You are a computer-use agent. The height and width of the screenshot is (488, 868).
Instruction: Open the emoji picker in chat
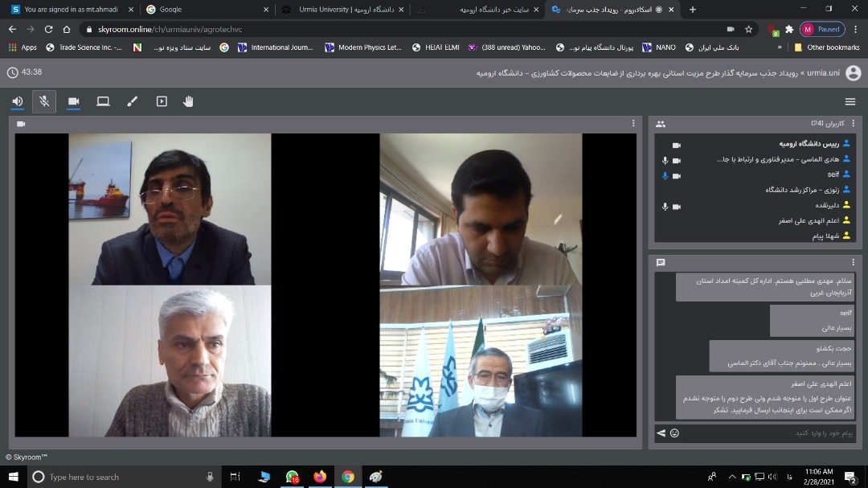click(674, 433)
